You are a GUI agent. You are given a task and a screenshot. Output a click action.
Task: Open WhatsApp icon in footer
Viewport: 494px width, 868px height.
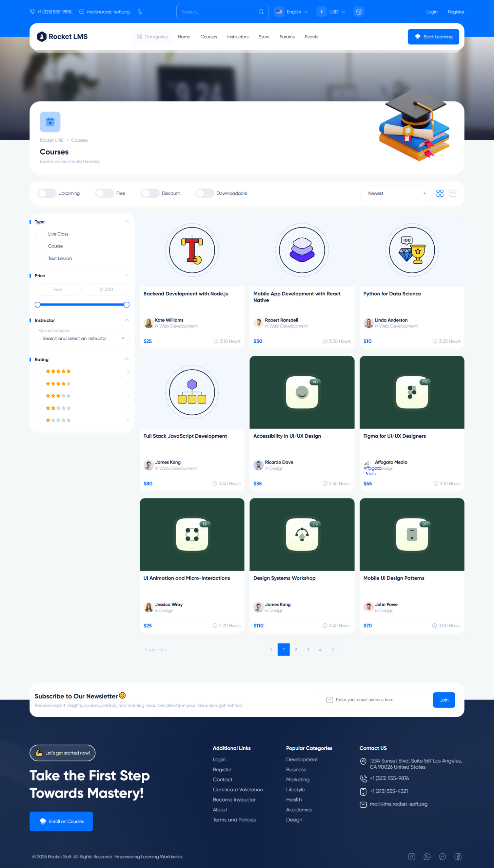(x=427, y=856)
